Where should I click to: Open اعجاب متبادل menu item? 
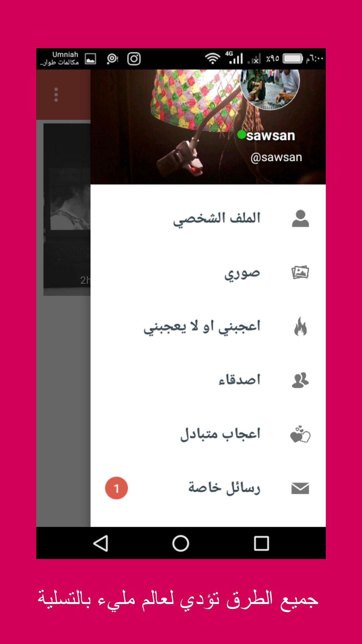click(x=208, y=435)
